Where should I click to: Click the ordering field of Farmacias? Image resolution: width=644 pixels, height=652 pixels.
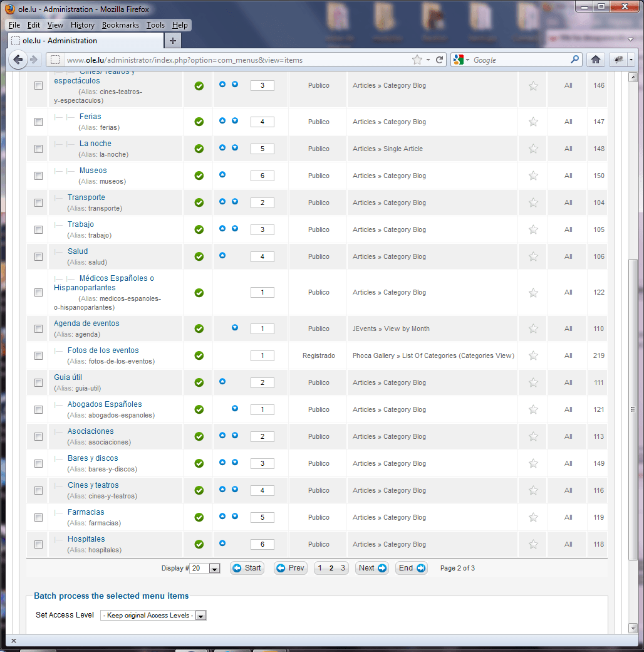click(x=262, y=518)
